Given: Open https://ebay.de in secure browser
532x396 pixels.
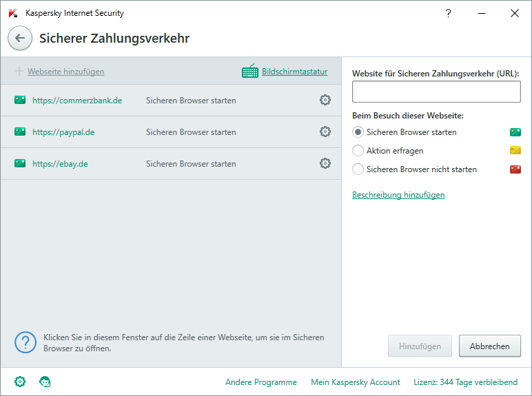Looking at the screenshot, I should click(x=60, y=164).
